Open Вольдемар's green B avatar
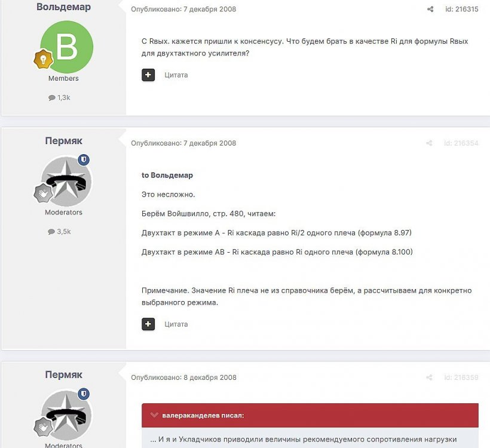This screenshot has height=448, width=490. (66, 47)
